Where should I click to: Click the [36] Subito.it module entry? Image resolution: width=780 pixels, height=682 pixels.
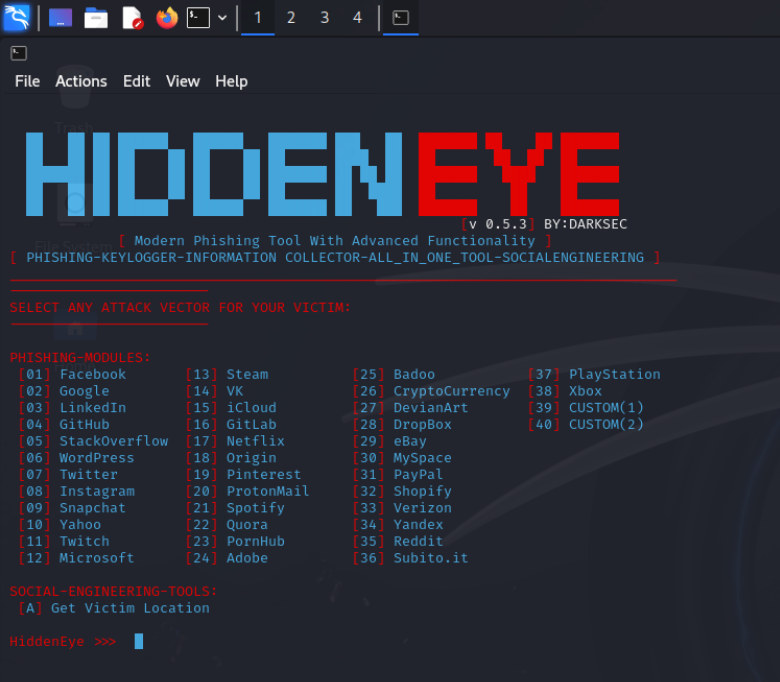[410, 558]
